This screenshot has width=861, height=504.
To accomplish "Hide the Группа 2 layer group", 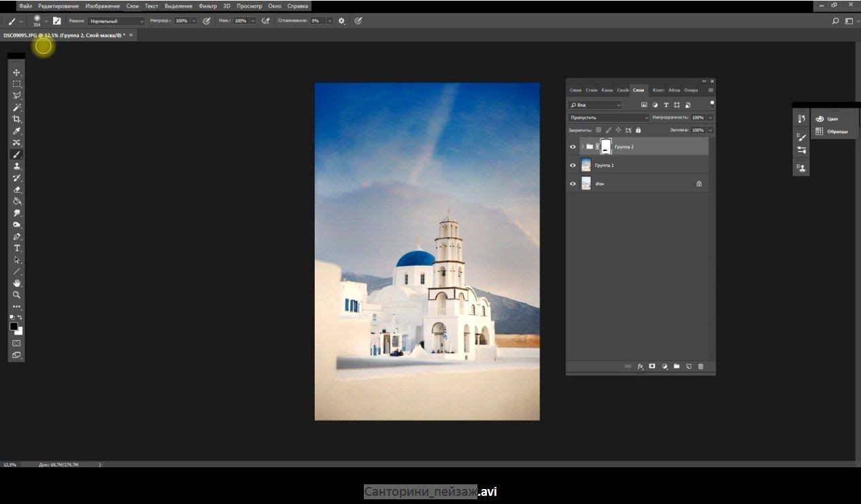I will [x=573, y=147].
